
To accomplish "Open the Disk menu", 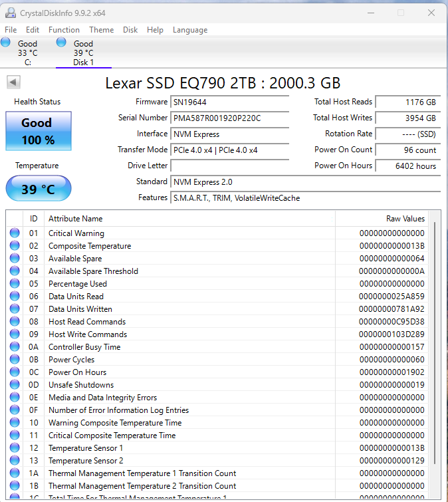I will [130, 30].
